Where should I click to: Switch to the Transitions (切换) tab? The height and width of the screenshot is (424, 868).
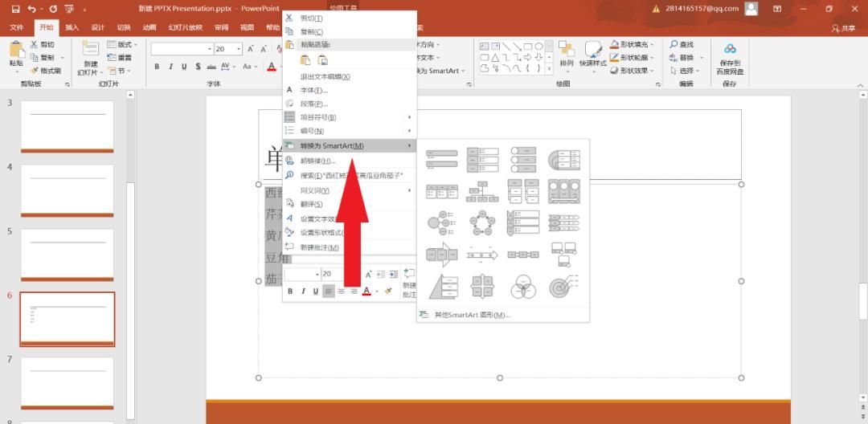tap(124, 27)
